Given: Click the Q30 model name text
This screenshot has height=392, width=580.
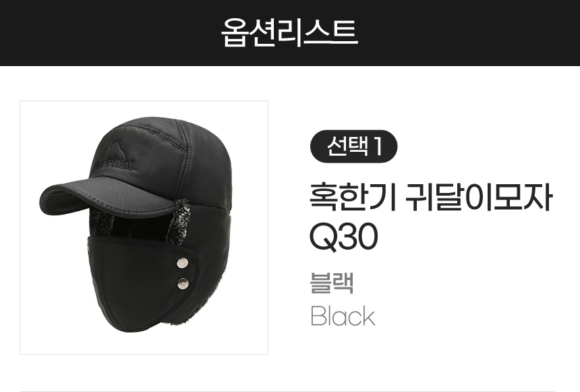Looking at the screenshot, I should tap(343, 237).
